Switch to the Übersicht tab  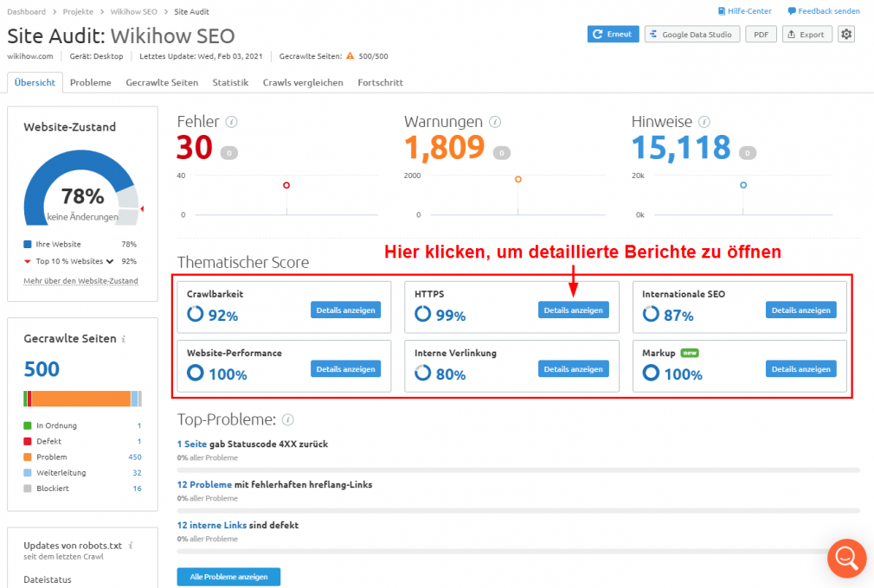point(35,82)
